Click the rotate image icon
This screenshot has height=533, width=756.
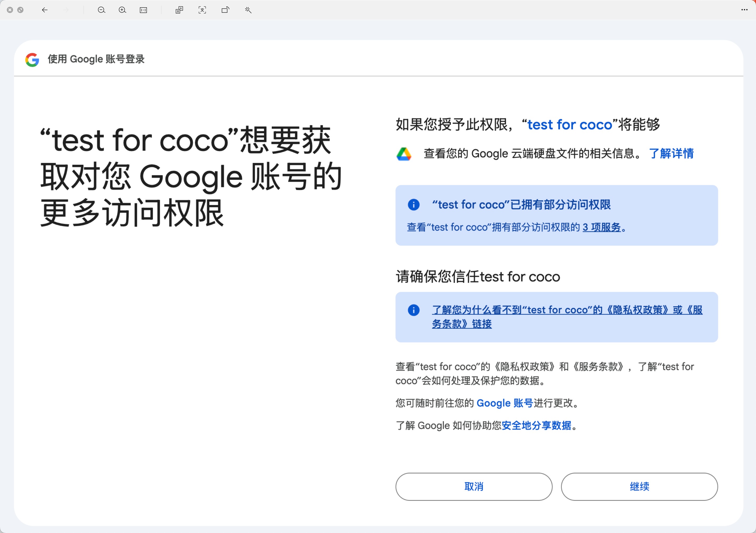click(225, 10)
